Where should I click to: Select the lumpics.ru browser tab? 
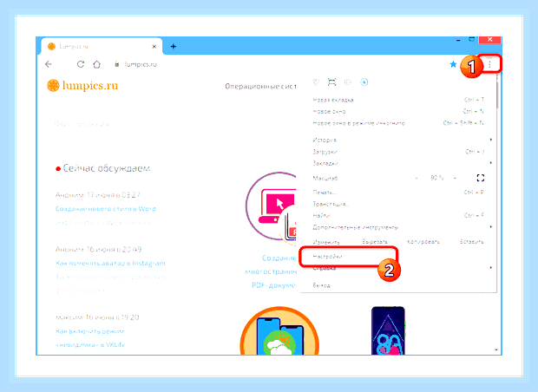102,46
